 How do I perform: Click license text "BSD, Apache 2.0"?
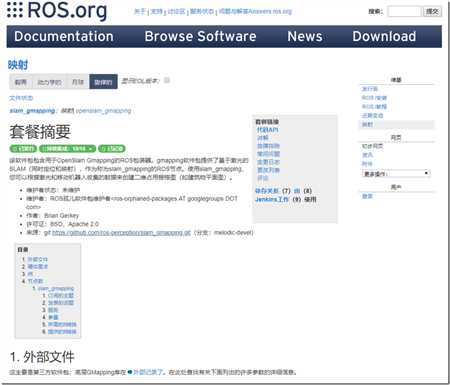[74, 224]
